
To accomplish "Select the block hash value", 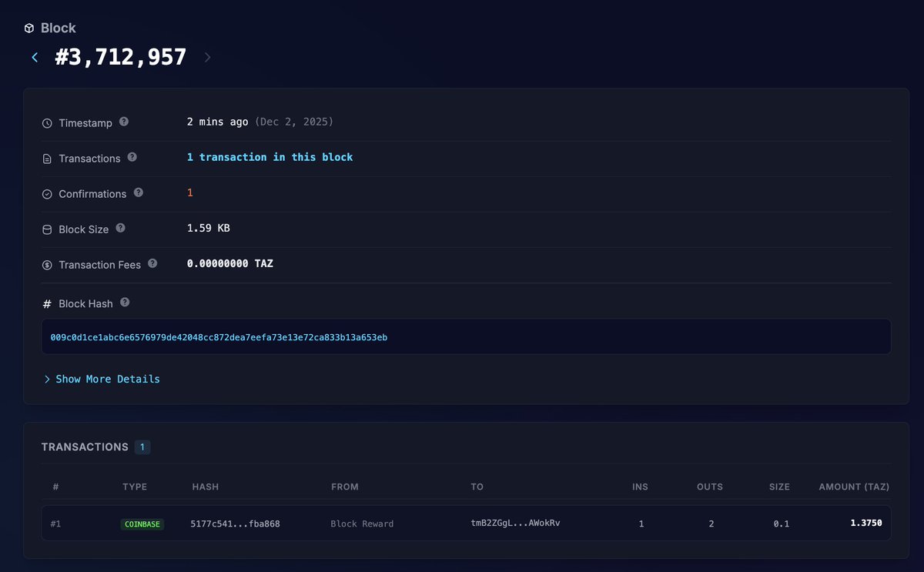I will pos(219,337).
